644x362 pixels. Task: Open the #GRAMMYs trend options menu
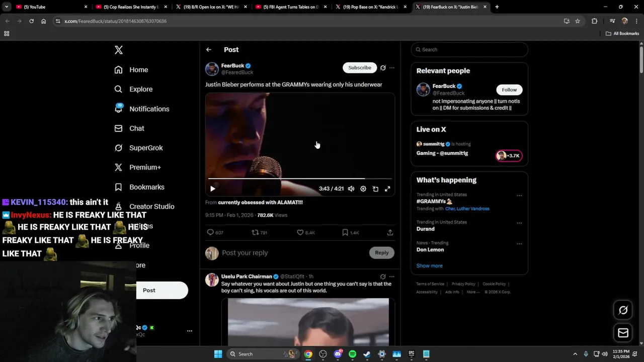click(519, 196)
